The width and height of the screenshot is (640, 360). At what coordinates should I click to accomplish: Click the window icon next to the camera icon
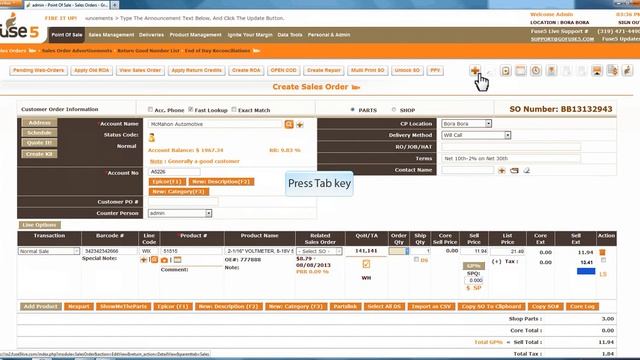coord(177,260)
